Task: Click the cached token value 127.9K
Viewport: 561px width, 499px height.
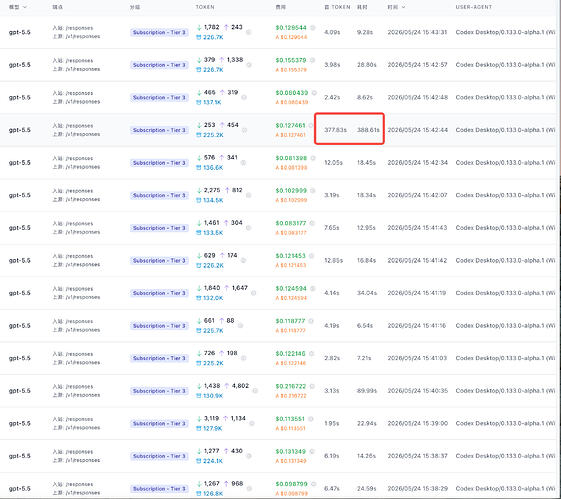Action: (x=213, y=428)
